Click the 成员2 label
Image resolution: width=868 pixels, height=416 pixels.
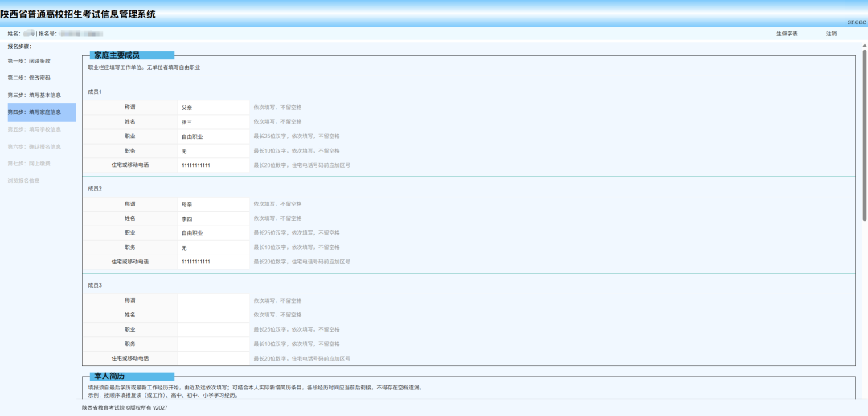tap(95, 189)
